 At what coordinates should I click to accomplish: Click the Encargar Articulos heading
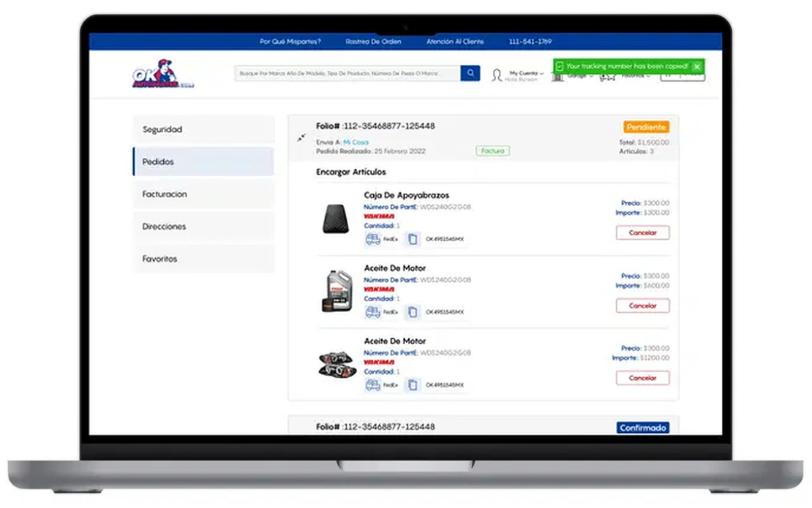[351, 172]
